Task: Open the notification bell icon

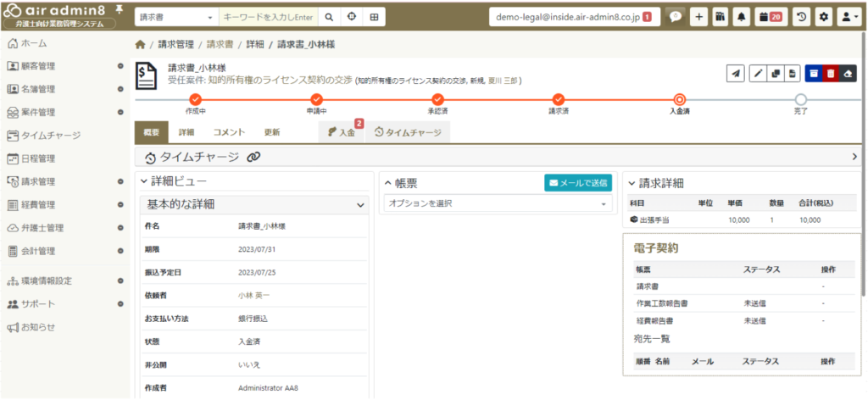Action: click(743, 17)
